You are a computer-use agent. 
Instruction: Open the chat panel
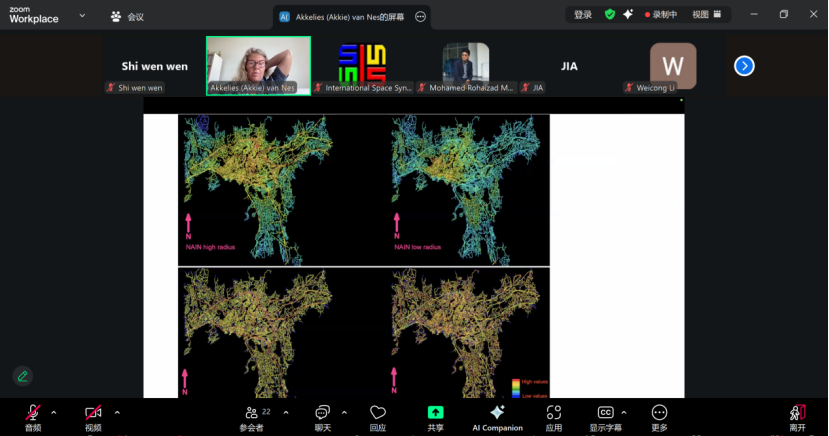(x=322, y=416)
